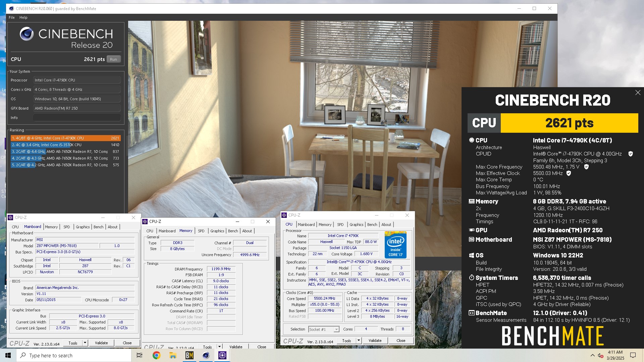Click the OS Windows icon in BenchMate panel
The image size is (644, 362).
pos(472,255)
